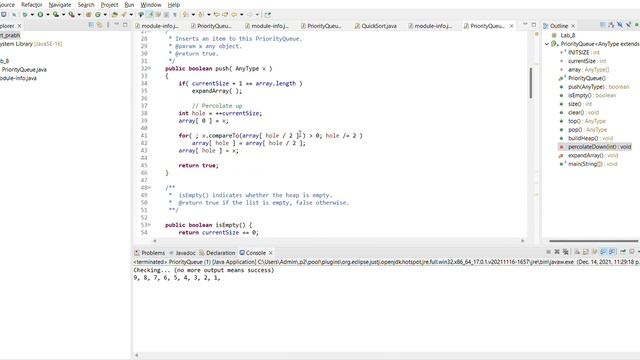Image resolution: width=640 pixels, height=360 pixels.
Task: Switch to the Declaration tab
Action: coord(217,253)
